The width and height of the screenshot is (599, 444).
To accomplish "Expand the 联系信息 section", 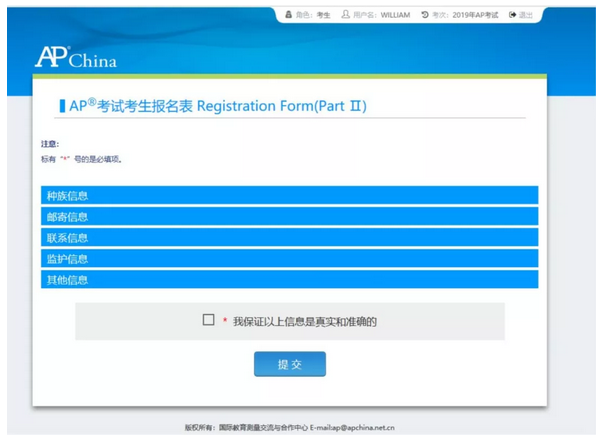I will coord(290,237).
